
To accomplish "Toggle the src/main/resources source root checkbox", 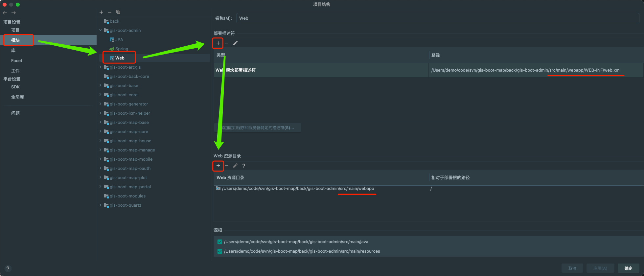I will click(220, 251).
